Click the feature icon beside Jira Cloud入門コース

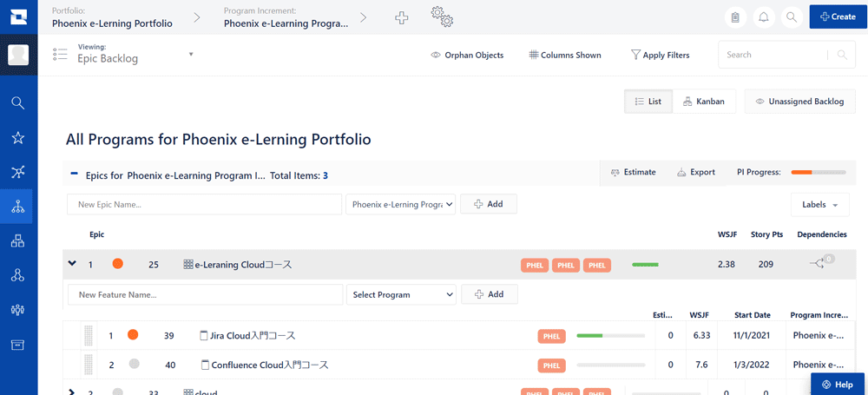click(x=204, y=335)
